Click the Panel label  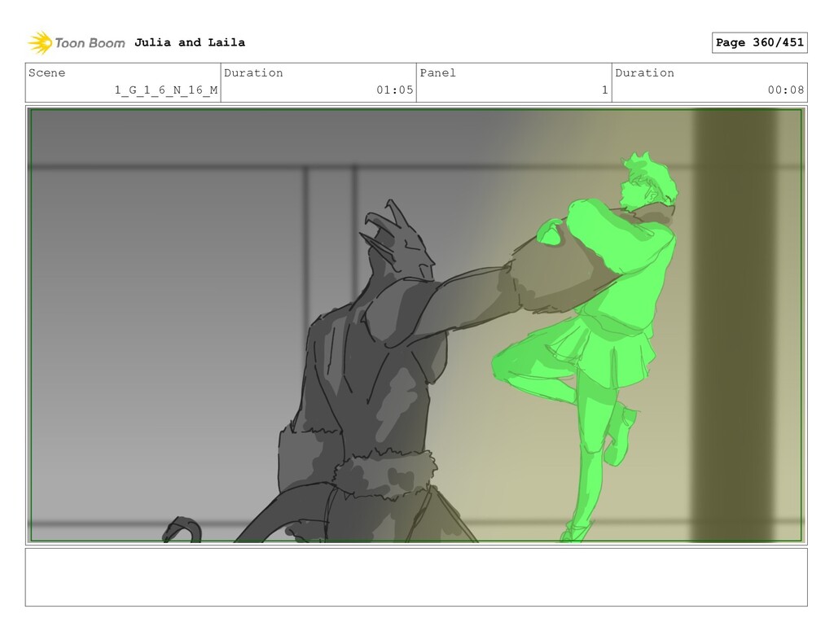tap(437, 72)
